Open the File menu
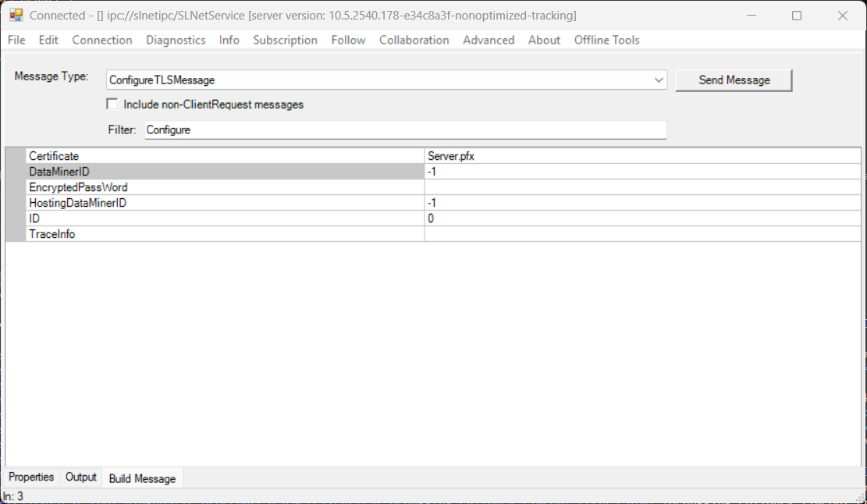Screen dimensions: 867x504 tap(16, 40)
